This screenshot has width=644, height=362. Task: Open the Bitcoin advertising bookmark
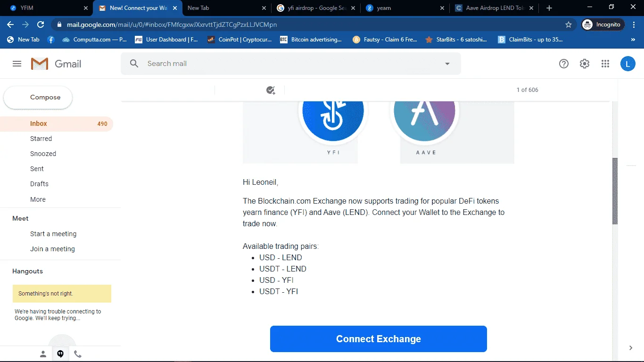point(311,40)
